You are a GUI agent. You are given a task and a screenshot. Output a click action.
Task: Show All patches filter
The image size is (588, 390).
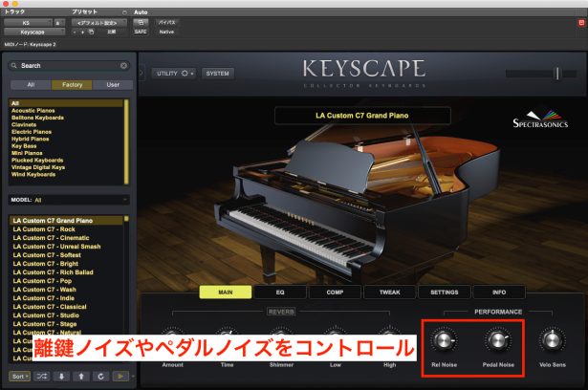(31, 85)
